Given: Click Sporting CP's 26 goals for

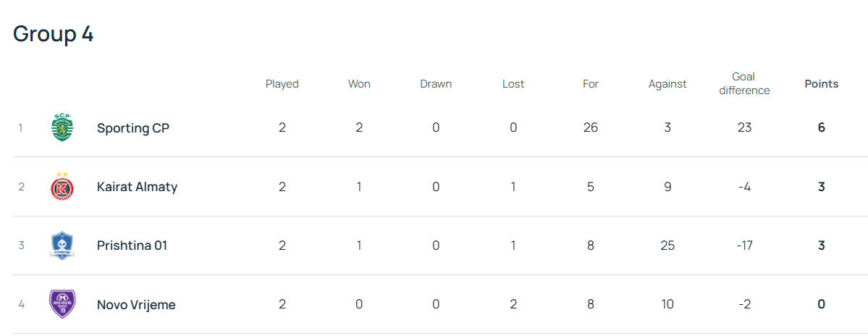Looking at the screenshot, I should pos(591,128).
